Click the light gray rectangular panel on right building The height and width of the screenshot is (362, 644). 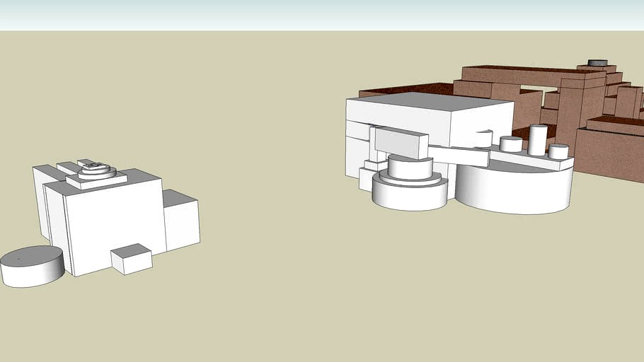(x=401, y=142)
